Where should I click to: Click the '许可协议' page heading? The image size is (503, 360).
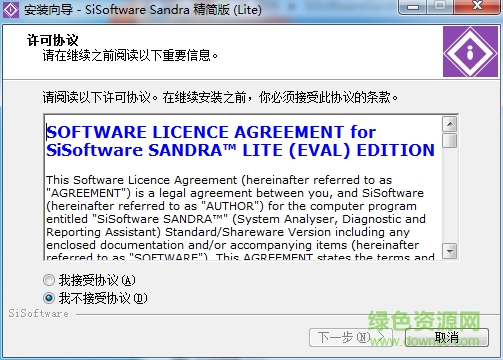(53, 41)
